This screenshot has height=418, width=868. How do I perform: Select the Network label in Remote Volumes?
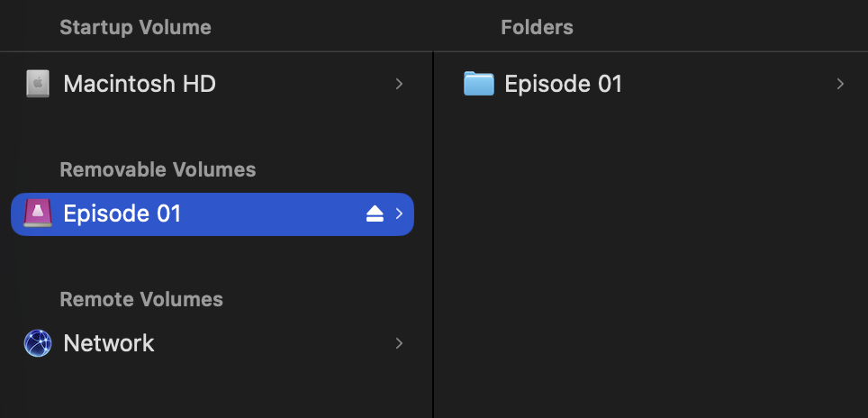109,343
